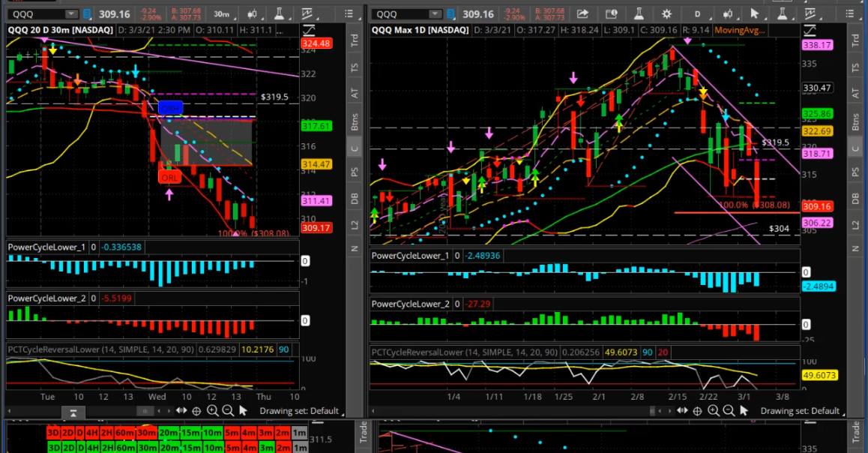
Task: Click the chart mode icon above the 324.48 price
Action: point(309,30)
